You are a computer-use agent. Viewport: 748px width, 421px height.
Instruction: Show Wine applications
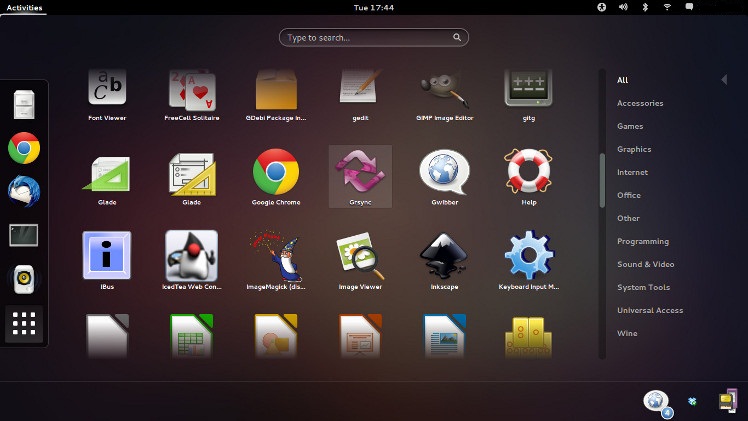coord(627,333)
